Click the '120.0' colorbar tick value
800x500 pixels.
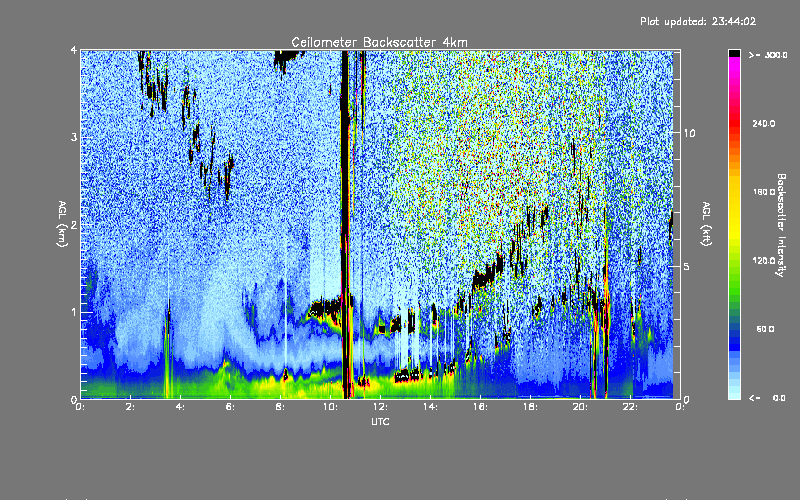[x=764, y=260]
